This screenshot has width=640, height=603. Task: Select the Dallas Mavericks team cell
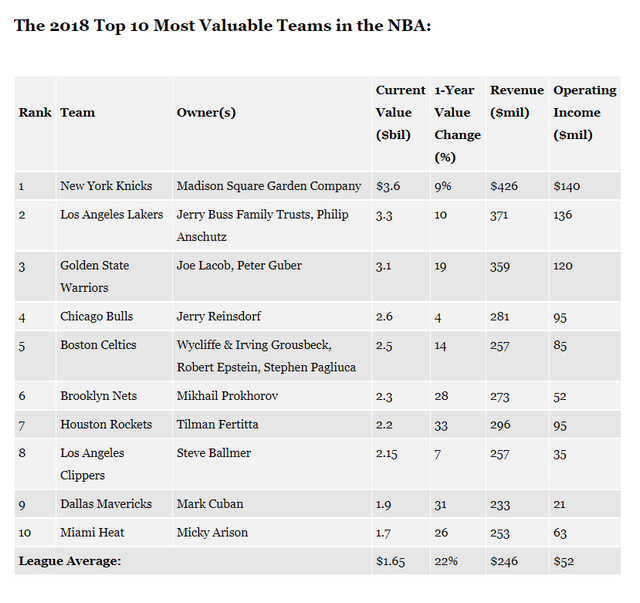(107, 503)
